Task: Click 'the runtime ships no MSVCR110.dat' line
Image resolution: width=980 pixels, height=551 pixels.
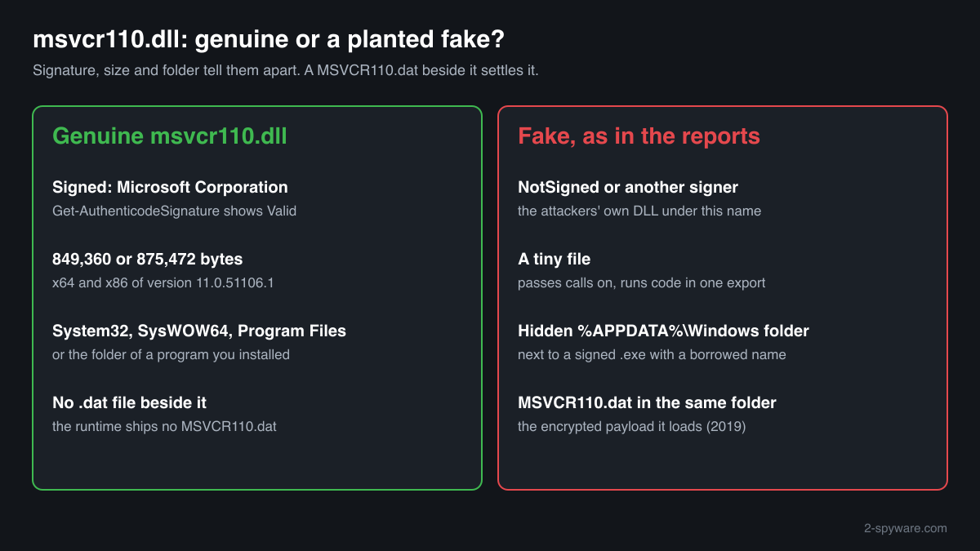Action: pos(164,426)
